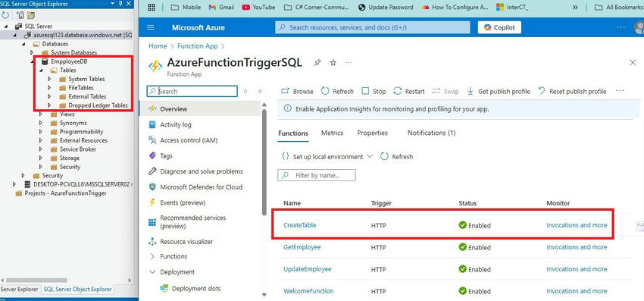The height and width of the screenshot is (301, 644).
Task: Switch to the Notifications (1) tab
Action: tap(432, 133)
